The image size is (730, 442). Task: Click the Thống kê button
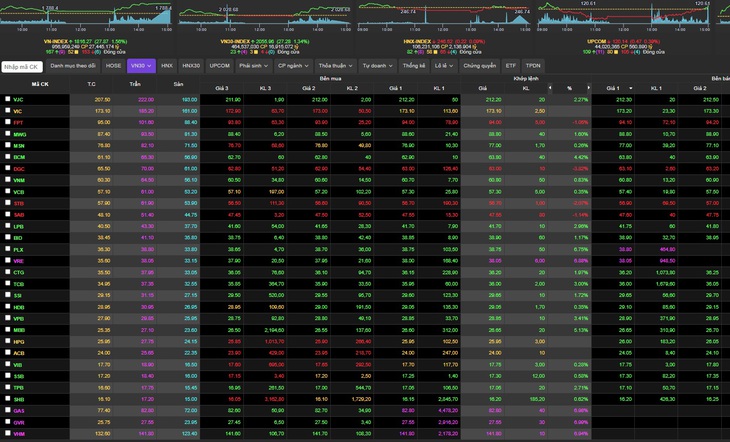(x=414, y=66)
